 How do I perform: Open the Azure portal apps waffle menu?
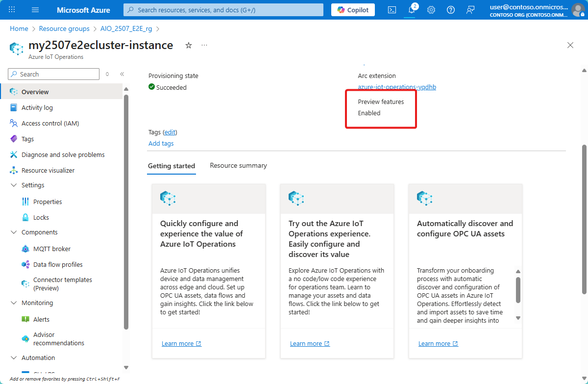click(12, 10)
